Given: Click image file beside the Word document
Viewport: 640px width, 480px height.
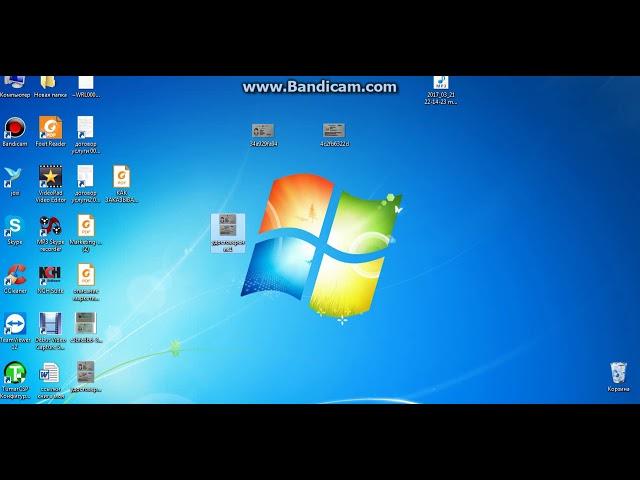Looking at the screenshot, I should tap(86, 377).
